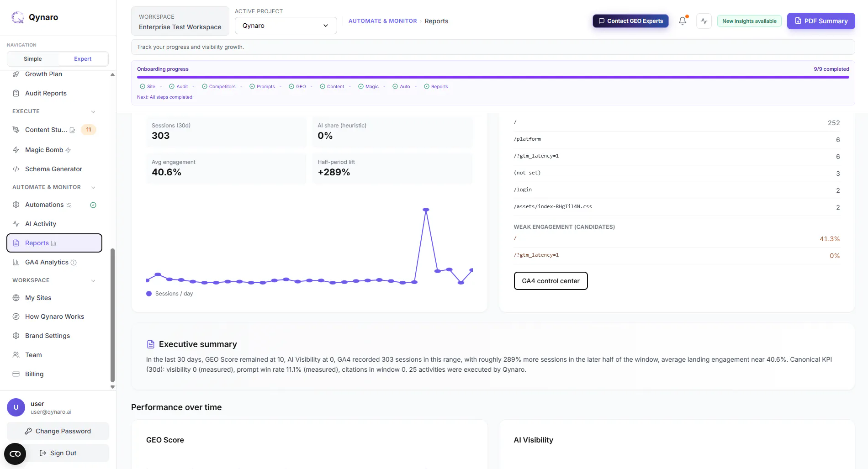
Task: Click the Audit Reports clipboard icon
Action: click(16, 93)
